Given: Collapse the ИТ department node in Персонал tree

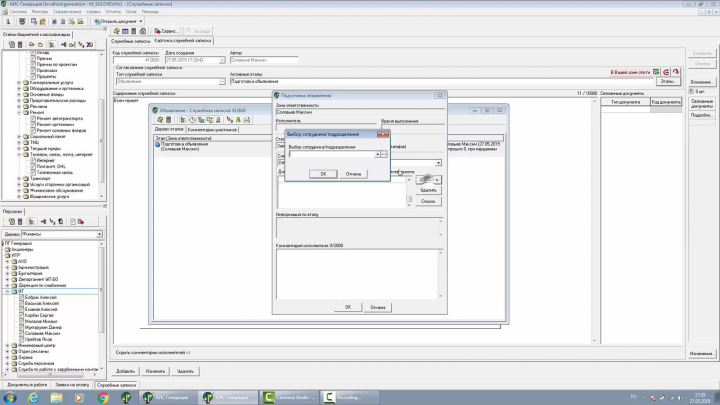Looking at the screenshot, I should pos(7,292).
